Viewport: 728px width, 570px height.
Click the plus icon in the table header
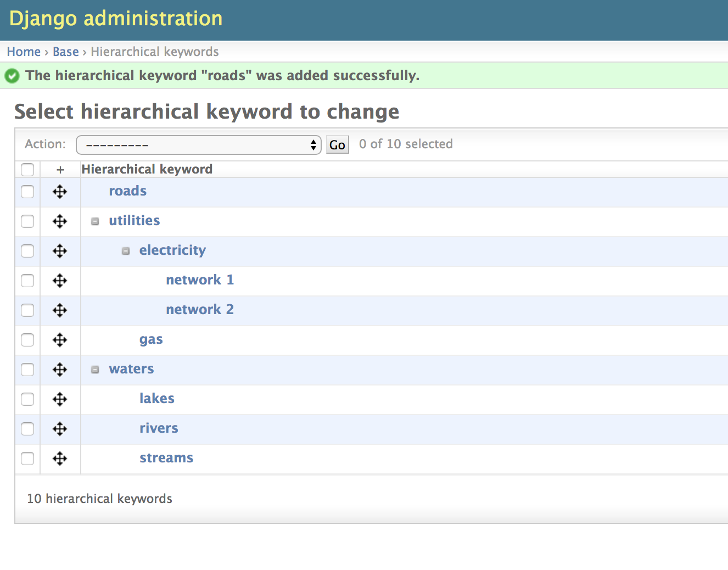click(x=60, y=170)
